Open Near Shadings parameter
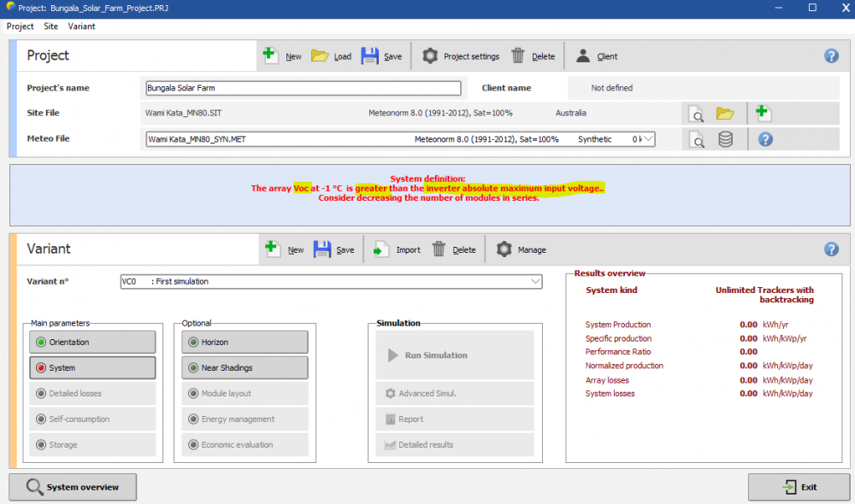Screen dimensions: 855x504 tap(244, 367)
